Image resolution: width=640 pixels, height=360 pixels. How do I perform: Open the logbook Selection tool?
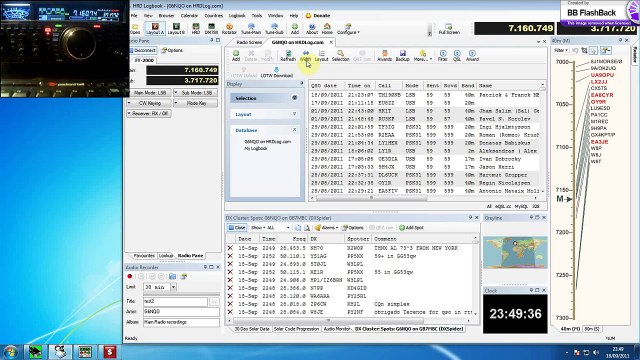coord(340,56)
